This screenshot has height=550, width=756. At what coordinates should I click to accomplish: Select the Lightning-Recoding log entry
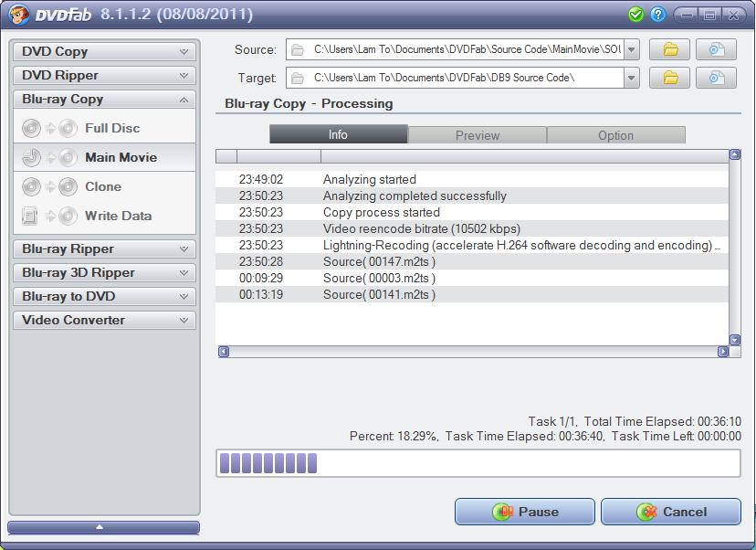[471, 245]
